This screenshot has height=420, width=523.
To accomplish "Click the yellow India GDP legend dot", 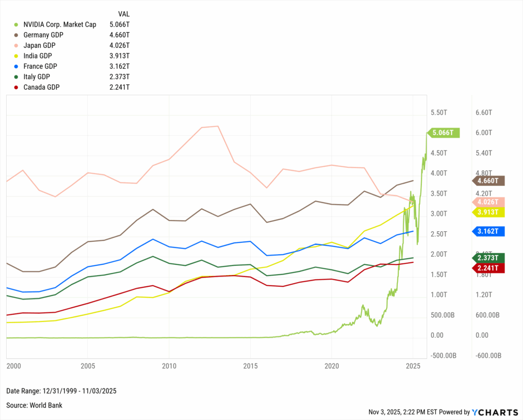I will pos(16,56).
